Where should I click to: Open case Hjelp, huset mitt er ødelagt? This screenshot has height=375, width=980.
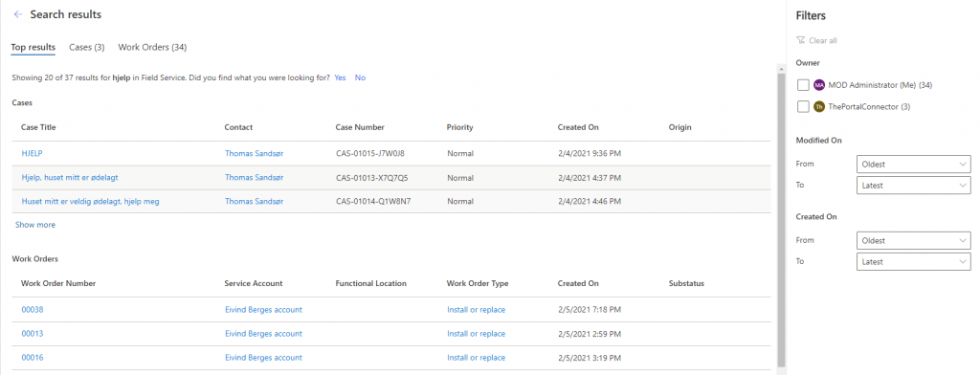pos(70,178)
